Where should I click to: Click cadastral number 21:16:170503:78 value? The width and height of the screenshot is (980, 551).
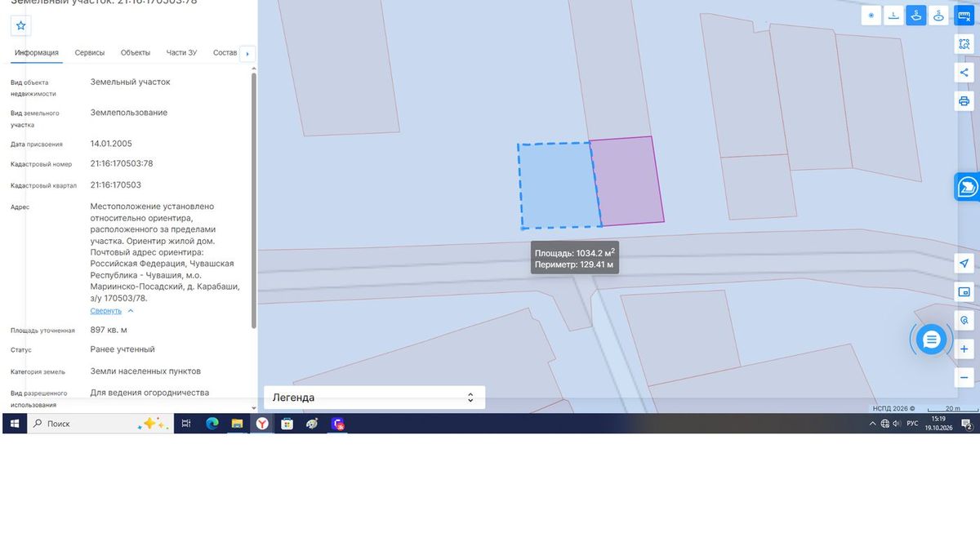point(122,163)
